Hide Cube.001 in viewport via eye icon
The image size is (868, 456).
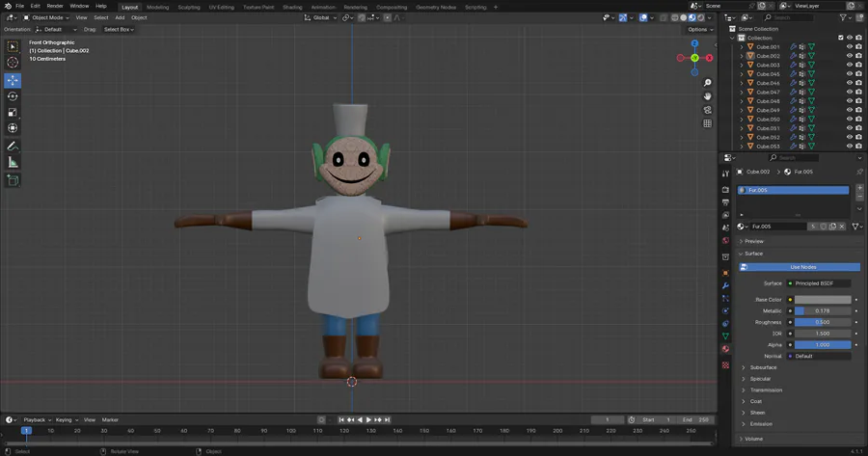849,47
